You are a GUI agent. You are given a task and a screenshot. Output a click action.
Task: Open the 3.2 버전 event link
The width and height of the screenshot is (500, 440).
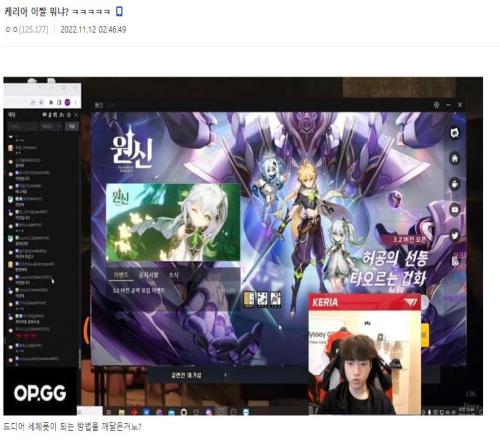138,291
